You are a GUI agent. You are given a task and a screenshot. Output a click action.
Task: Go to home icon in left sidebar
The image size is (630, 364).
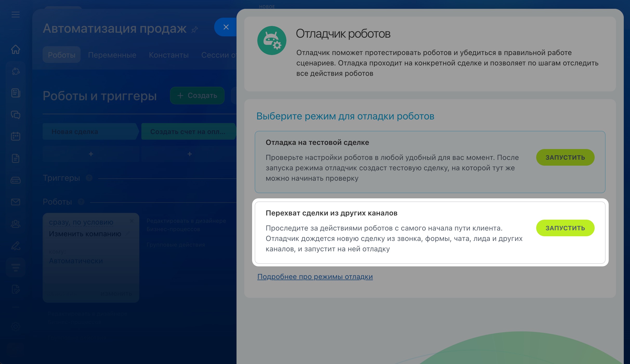[x=16, y=49]
